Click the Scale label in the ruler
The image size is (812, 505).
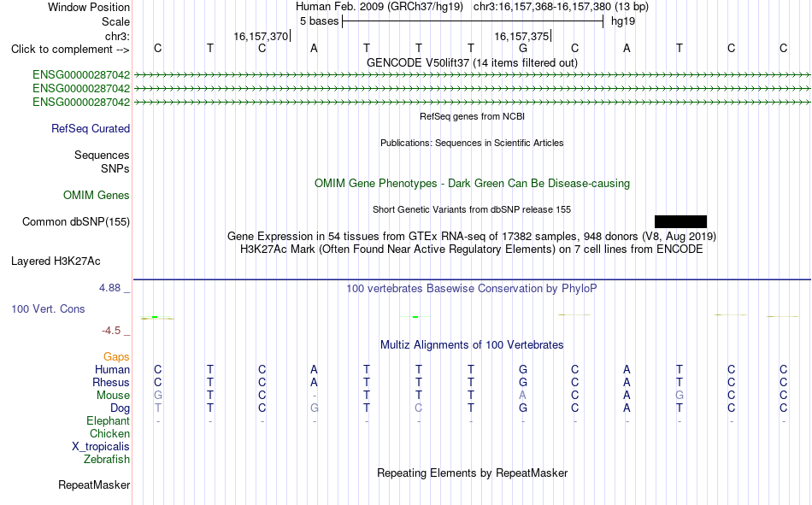click(116, 21)
